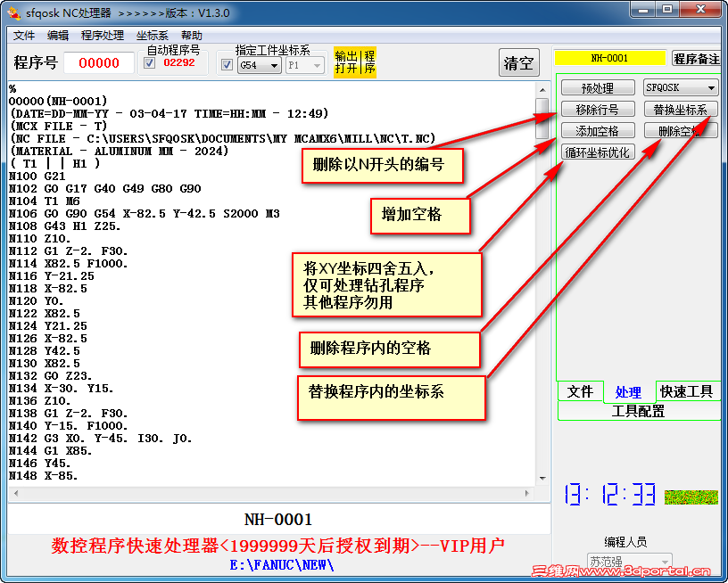Maximize the sfqosk window
This screenshot has width=728, height=583.
click(667, 9)
